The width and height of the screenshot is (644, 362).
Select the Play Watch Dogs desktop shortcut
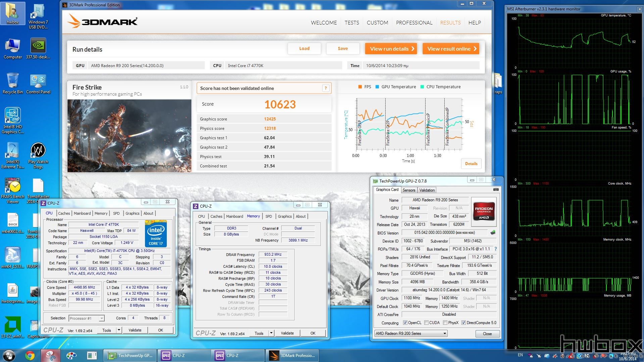[x=38, y=156]
